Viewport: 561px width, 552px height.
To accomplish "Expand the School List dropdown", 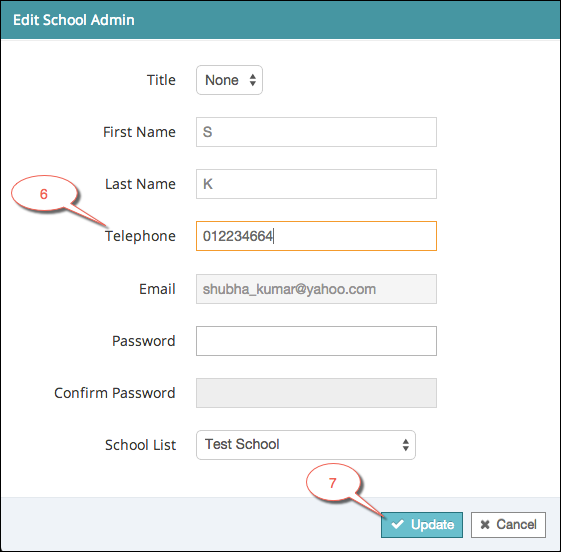I will pos(306,445).
